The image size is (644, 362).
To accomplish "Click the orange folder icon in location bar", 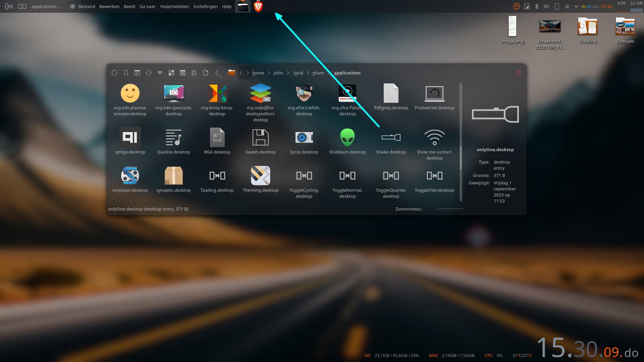I will [232, 72].
